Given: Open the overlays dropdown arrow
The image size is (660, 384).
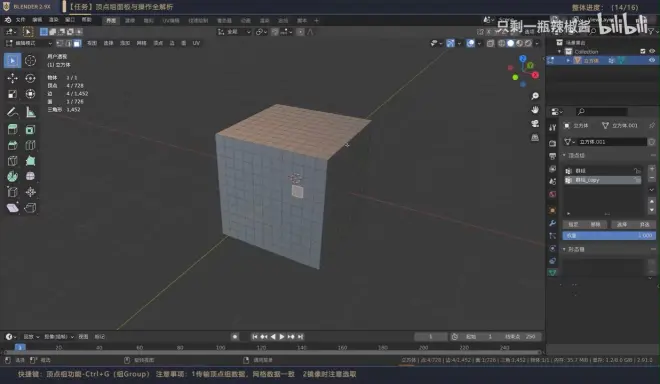Looking at the screenshot, I should [x=479, y=43].
